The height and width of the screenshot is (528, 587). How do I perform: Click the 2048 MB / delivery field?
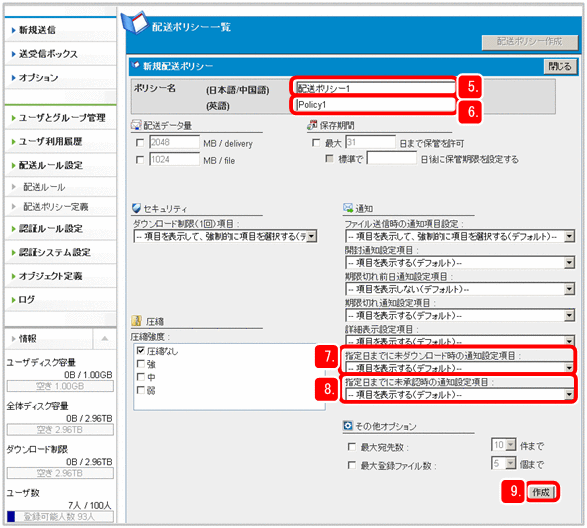(174, 142)
